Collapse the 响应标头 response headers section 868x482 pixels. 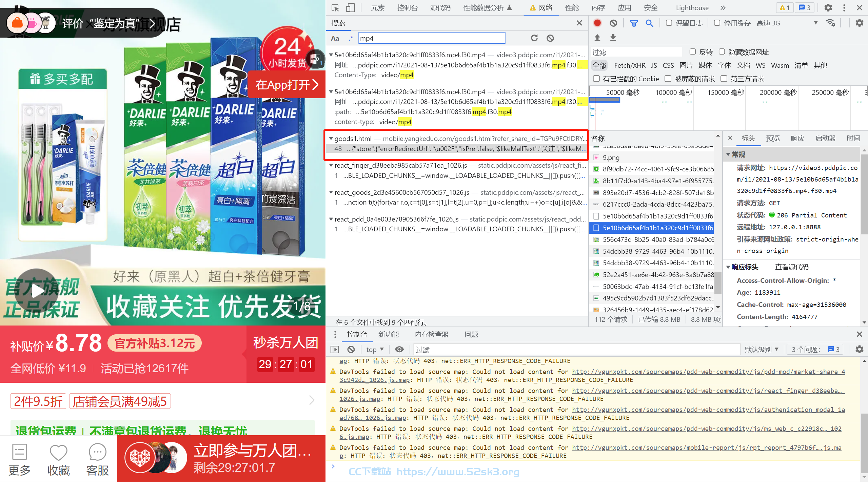[728, 267]
